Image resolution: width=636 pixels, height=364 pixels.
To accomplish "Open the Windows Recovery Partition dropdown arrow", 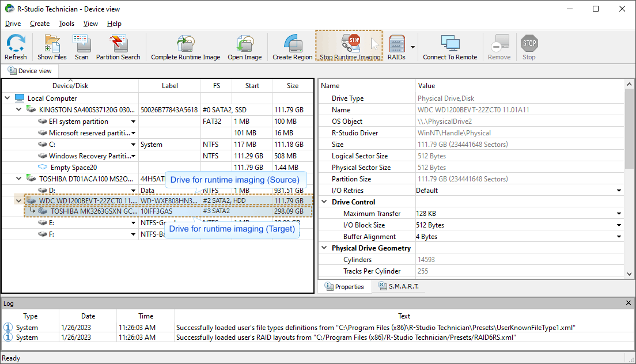I will tap(133, 156).
